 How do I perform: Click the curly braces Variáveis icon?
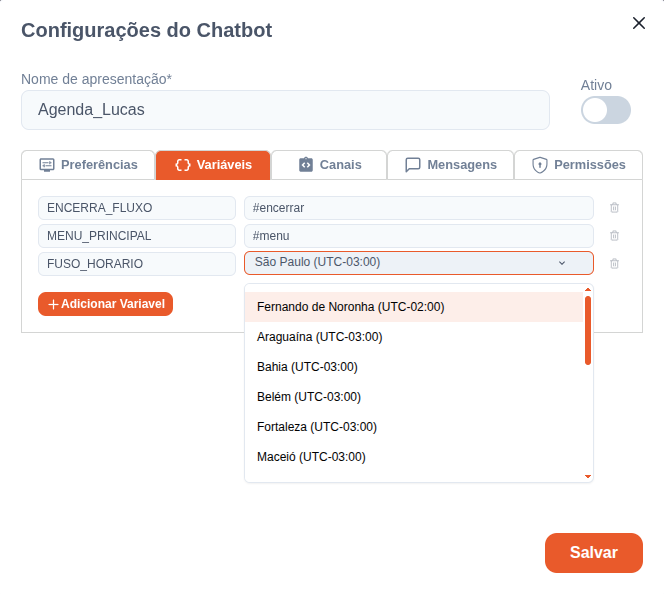[183, 165]
